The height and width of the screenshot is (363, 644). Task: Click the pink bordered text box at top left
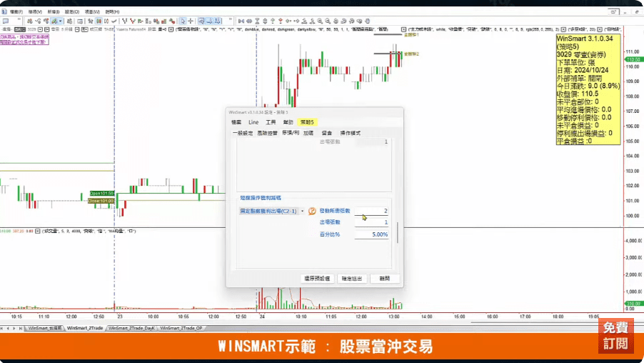25,39
